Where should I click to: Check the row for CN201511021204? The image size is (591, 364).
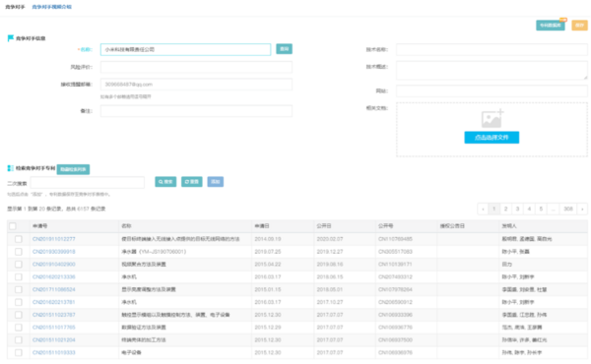point(19,340)
